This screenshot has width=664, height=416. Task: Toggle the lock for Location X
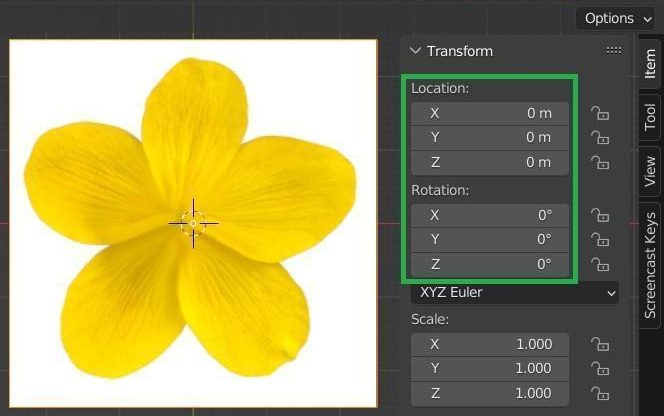[600, 114]
